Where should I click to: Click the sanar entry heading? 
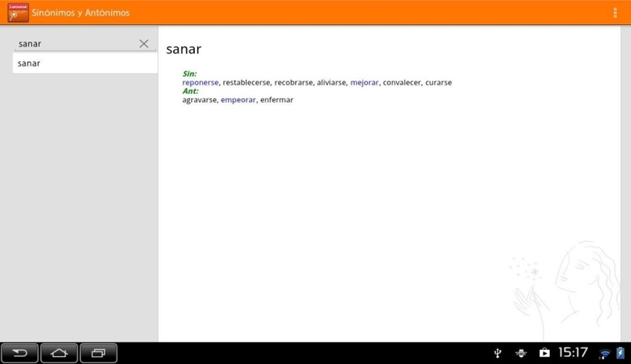pyautogui.click(x=183, y=49)
